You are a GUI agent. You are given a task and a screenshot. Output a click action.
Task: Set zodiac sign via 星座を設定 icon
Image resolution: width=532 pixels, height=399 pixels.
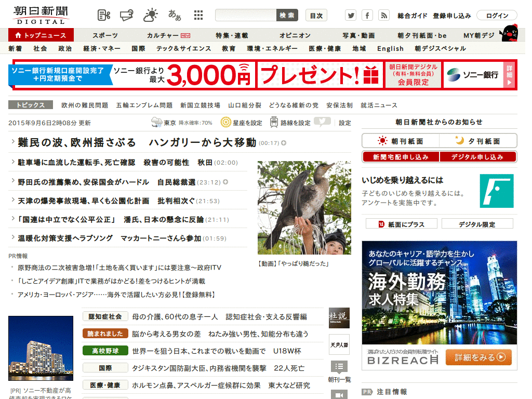pos(225,122)
